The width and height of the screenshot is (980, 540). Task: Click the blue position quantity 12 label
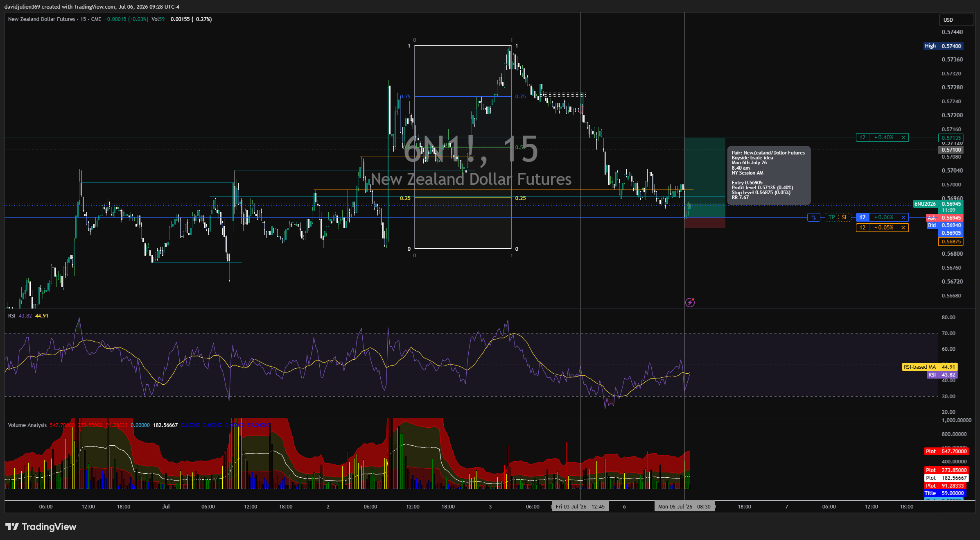(862, 218)
